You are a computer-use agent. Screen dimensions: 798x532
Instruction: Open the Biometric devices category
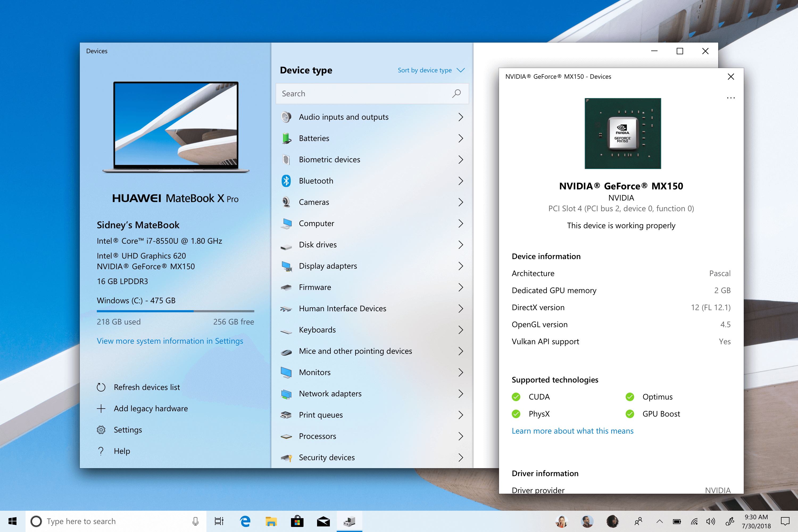pyautogui.click(x=372, y=159)
